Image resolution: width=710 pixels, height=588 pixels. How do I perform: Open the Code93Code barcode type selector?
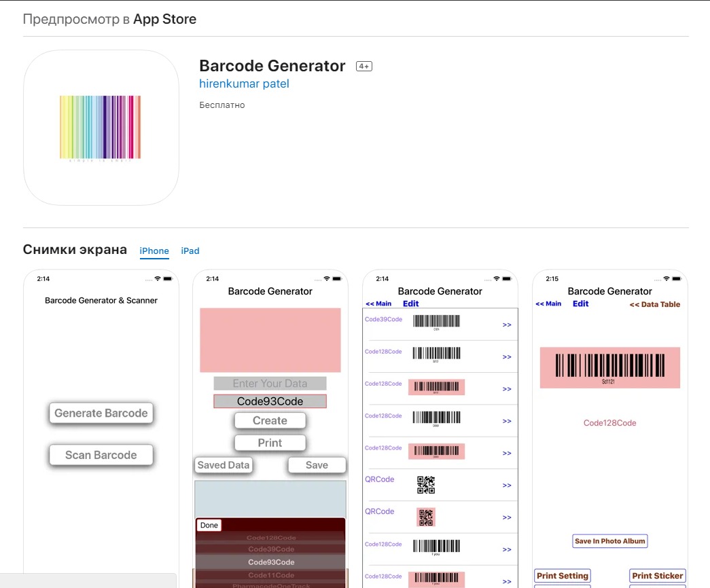(270, 401)
